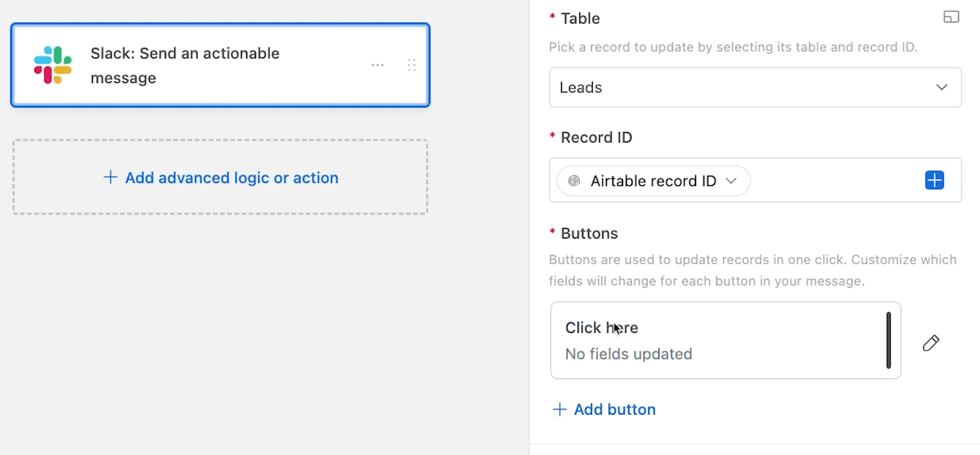Open the three-dot menu on Slack action
The height and width of the screenshot is (455, 980).
[378, 65]
